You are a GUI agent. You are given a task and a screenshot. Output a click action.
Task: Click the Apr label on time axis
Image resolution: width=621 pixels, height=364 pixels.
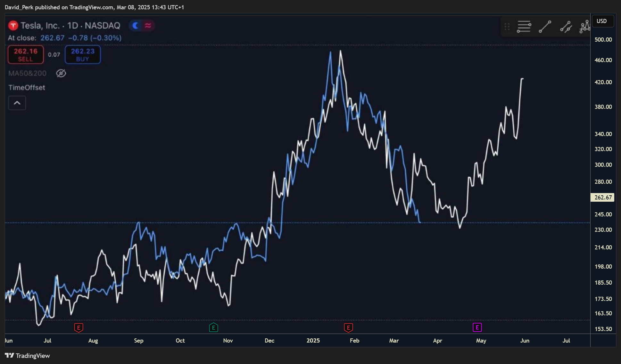437,341
